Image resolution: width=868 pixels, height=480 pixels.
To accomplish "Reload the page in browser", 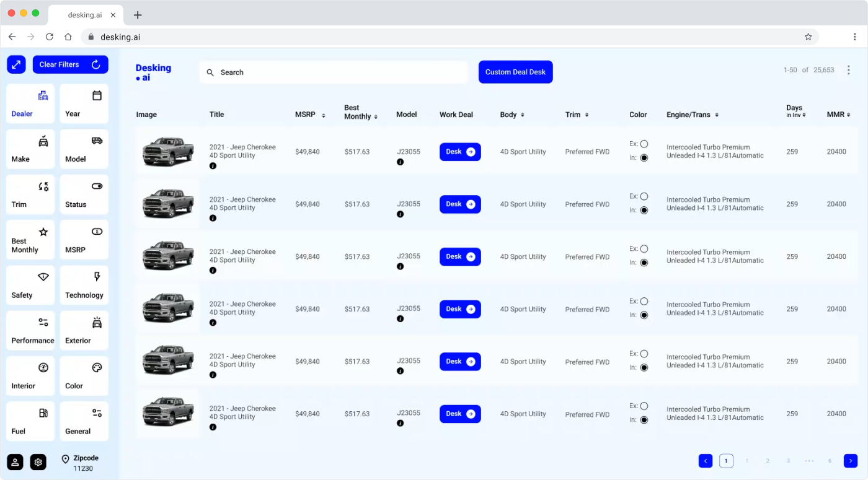I will [50, 37].
